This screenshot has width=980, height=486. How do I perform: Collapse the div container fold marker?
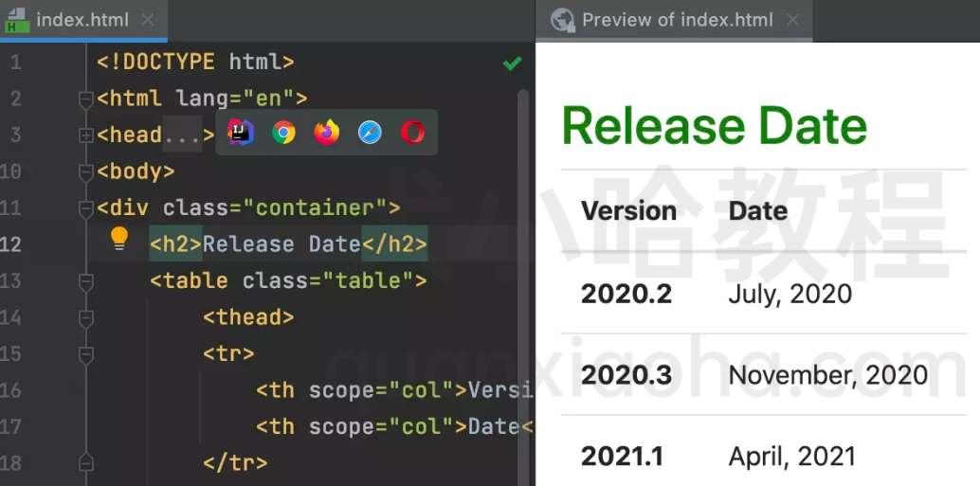point(86,208)
